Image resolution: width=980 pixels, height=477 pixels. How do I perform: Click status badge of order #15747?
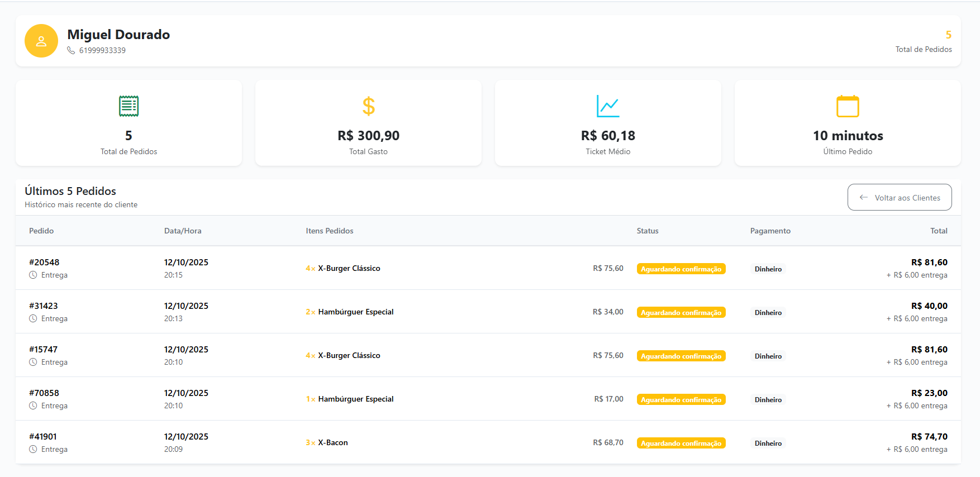[x=681, y=356]
